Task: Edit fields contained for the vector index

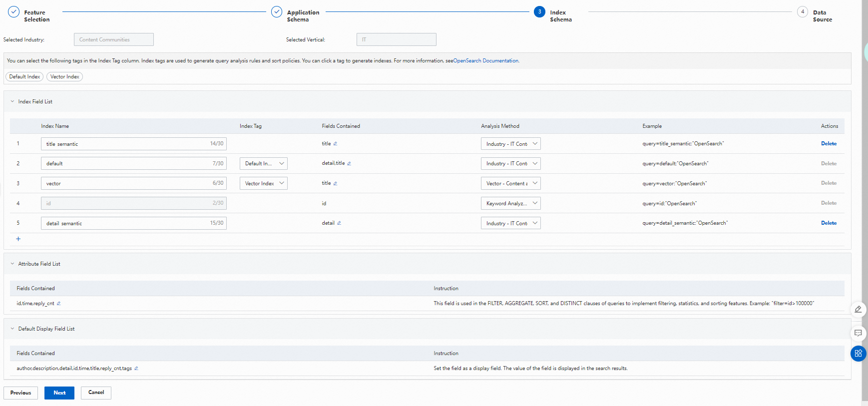Action: click(335, 183)
